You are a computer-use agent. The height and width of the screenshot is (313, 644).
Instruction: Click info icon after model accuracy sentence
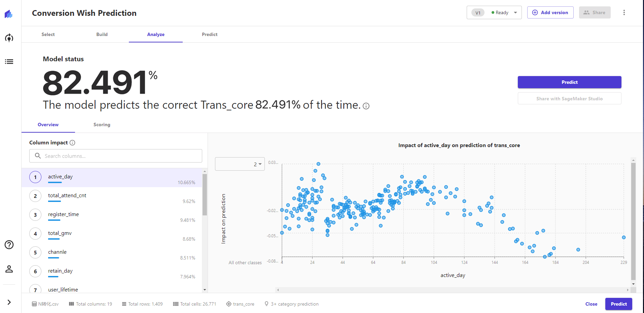pyautogui.click(x=366, y=106)
